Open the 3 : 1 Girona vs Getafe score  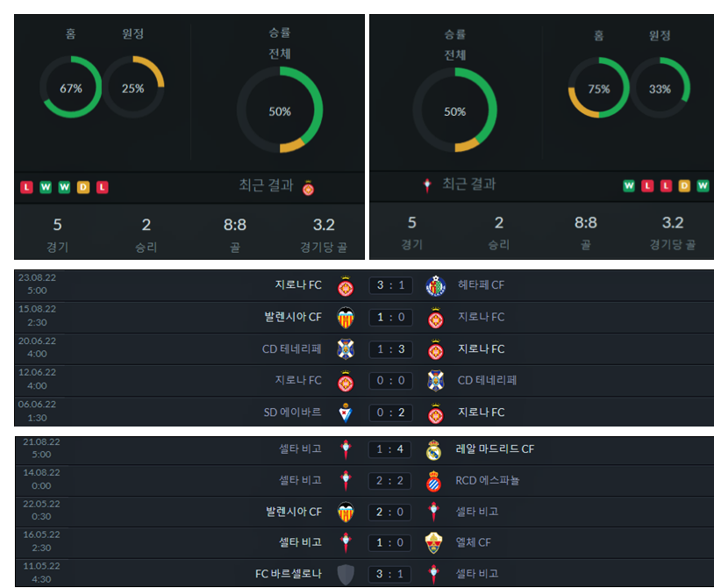click(x=390, y=285)
